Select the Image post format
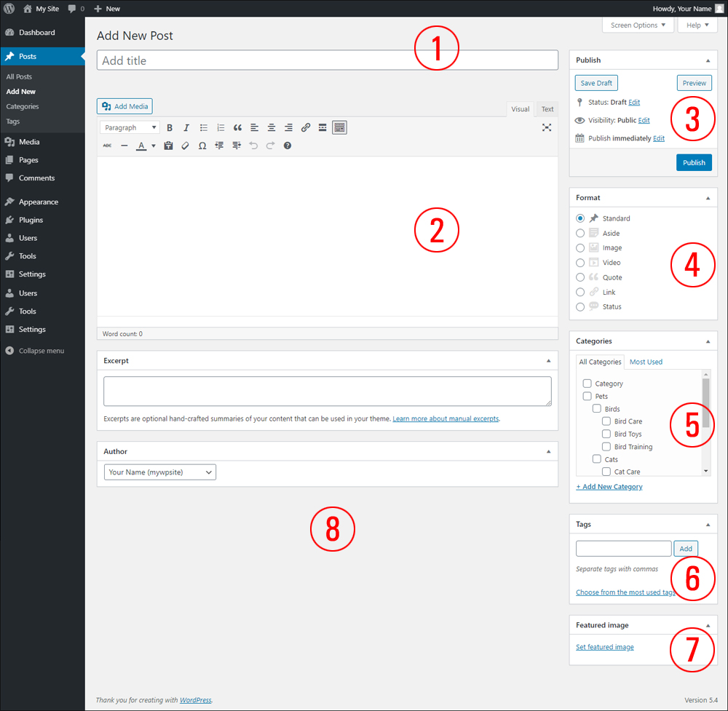 click(x=580, y=248)
